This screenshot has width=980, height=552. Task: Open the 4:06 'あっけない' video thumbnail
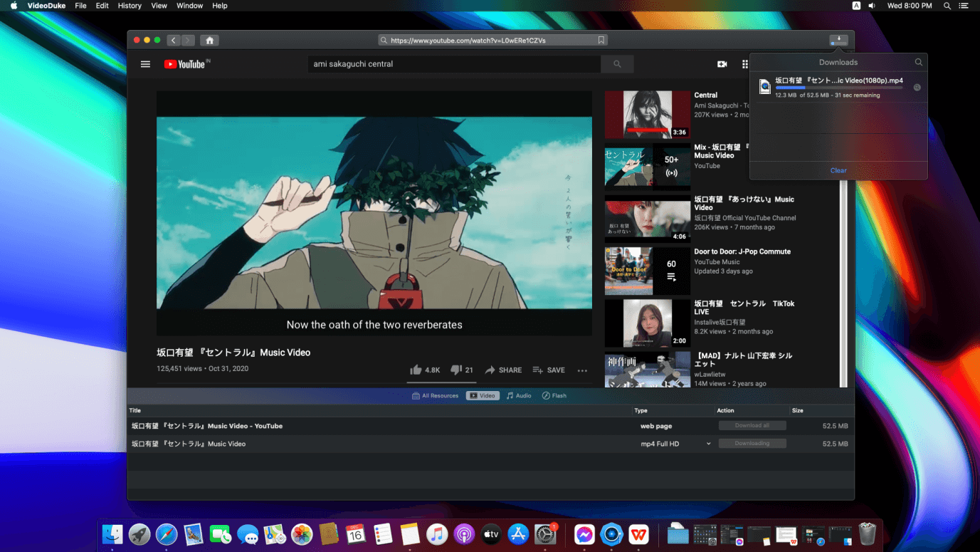click(x=648, y=219)
